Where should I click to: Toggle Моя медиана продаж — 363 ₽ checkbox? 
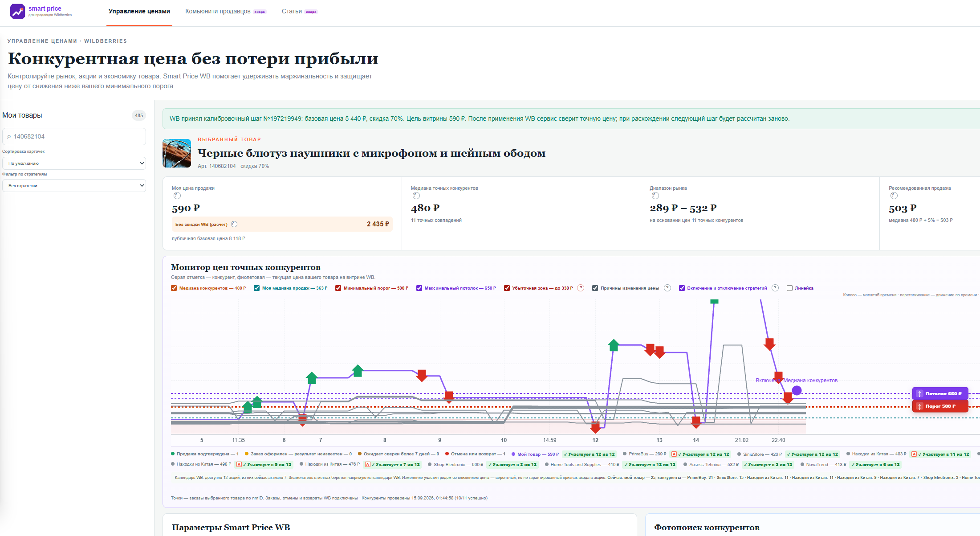coord(256,288)
